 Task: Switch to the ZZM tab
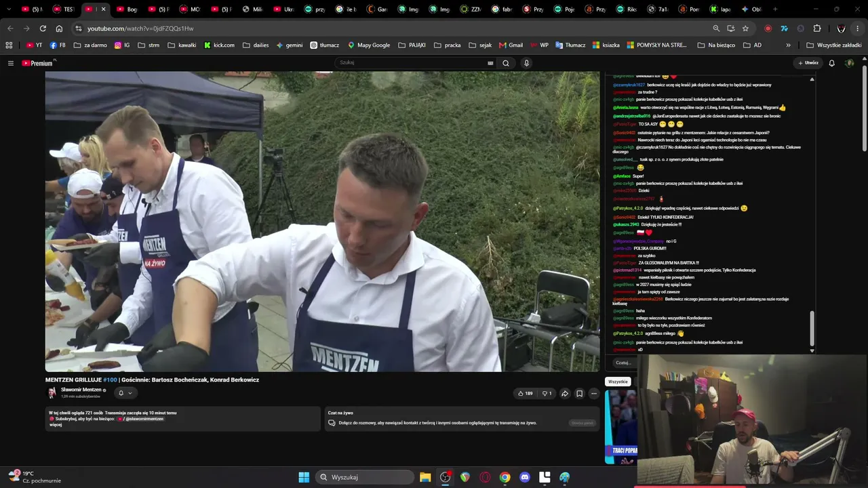pyautogui.click(x=471, y=9)
